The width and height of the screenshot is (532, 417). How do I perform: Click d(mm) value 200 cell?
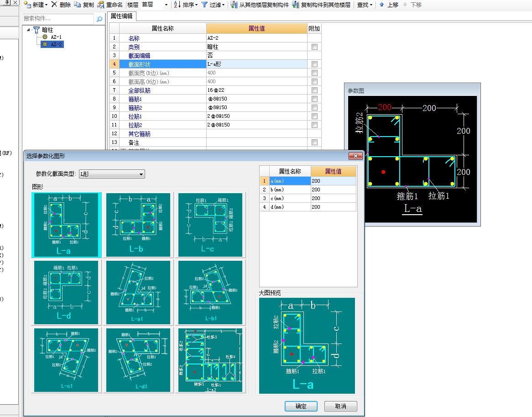click(333, 207)
